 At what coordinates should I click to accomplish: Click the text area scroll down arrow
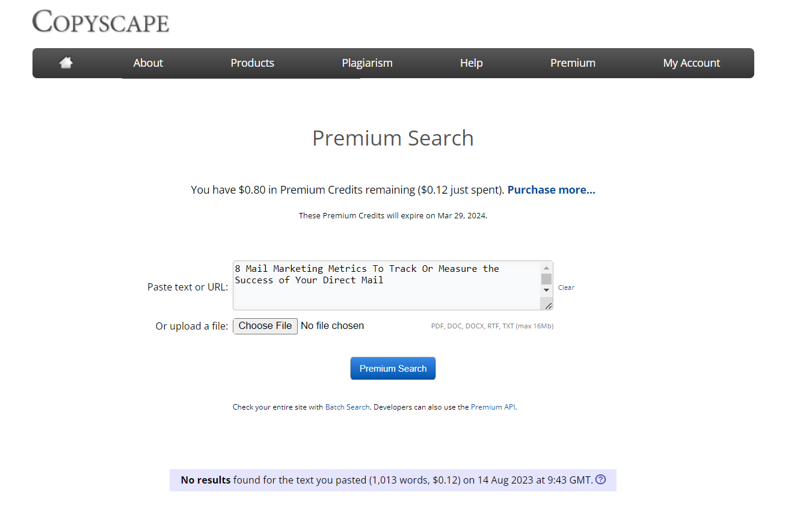tap(547, 290)
